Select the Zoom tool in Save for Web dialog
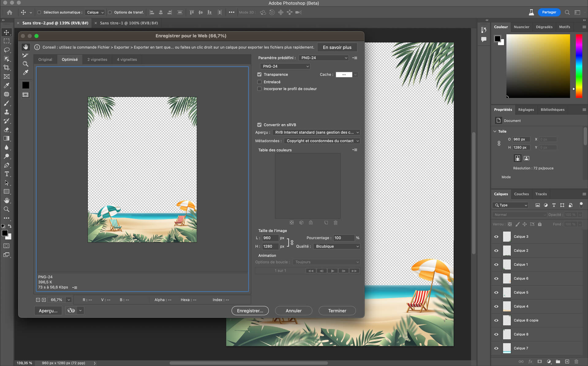The width and height of the screenshot is (588, 366). 25,64
